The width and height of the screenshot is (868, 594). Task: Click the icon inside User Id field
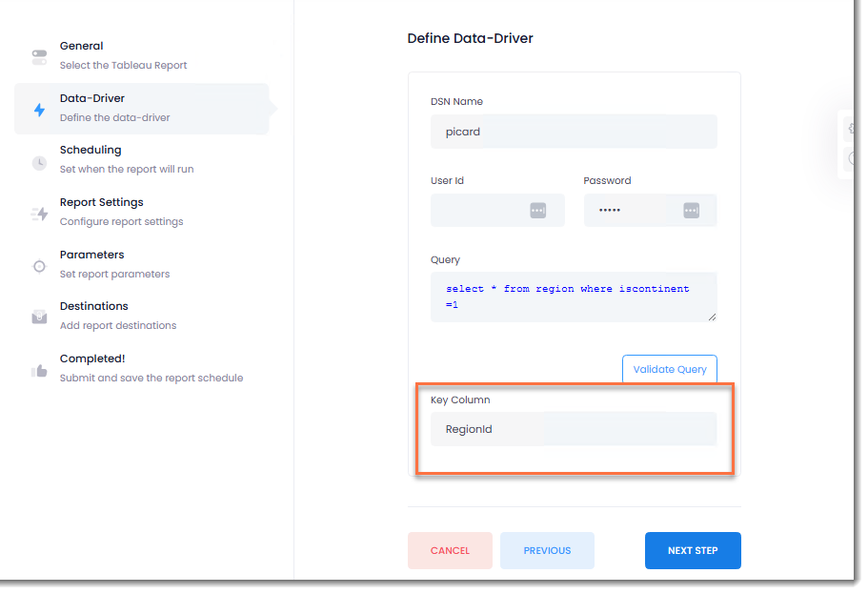537,211
